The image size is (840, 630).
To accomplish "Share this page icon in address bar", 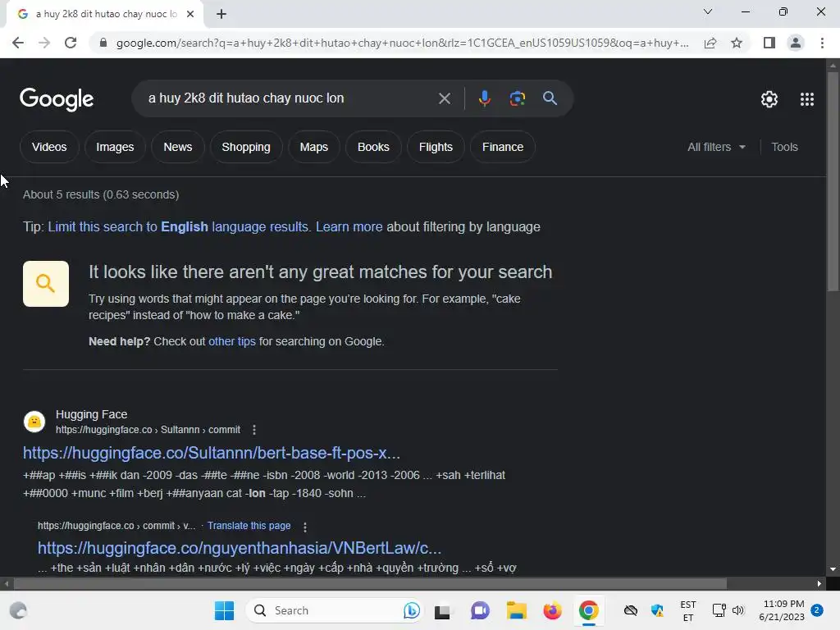I will pyautogui.click(x=710, y=43).
